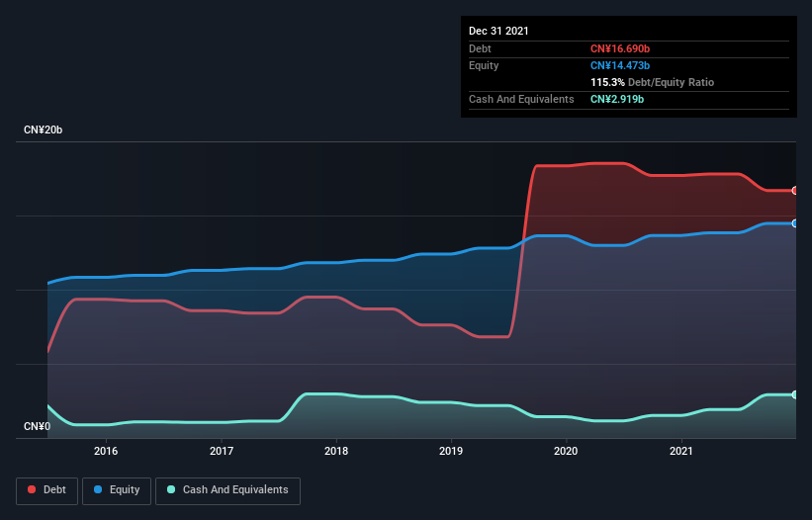Click the CN¥14.473b equity value
This screenshot has height=520, width=812.
(x=620, y=65)
